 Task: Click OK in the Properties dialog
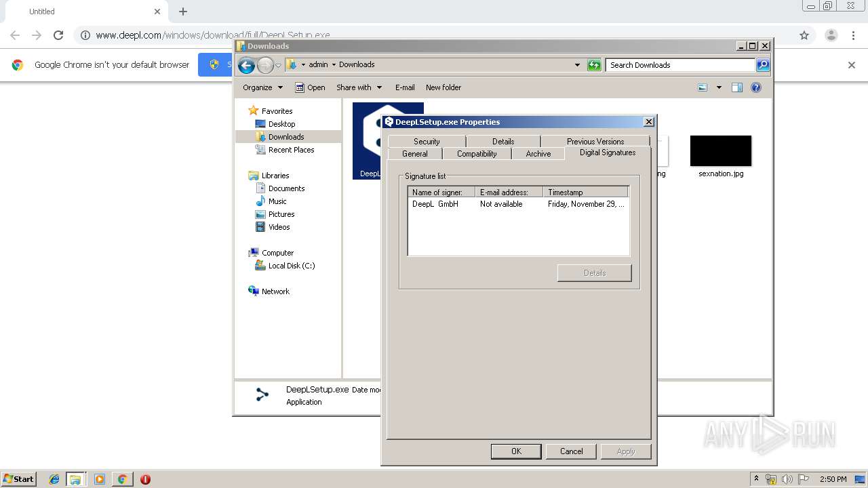point(516,451)
